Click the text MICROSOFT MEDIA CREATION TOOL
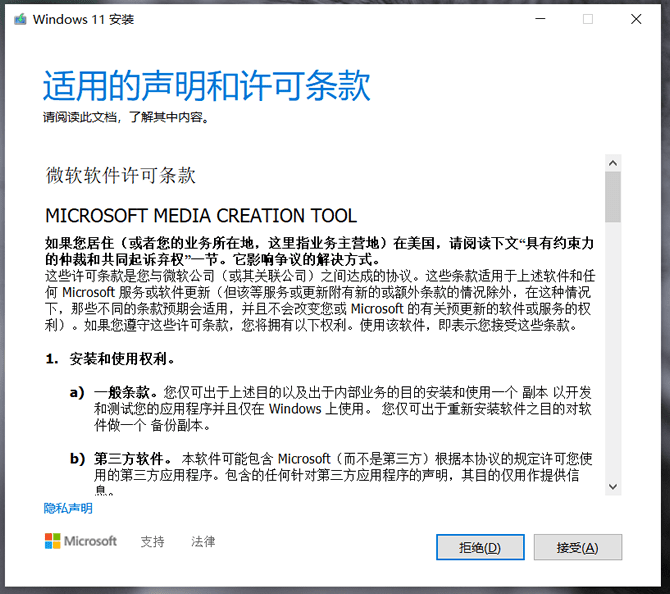670x594 pixels. (201, 215)
